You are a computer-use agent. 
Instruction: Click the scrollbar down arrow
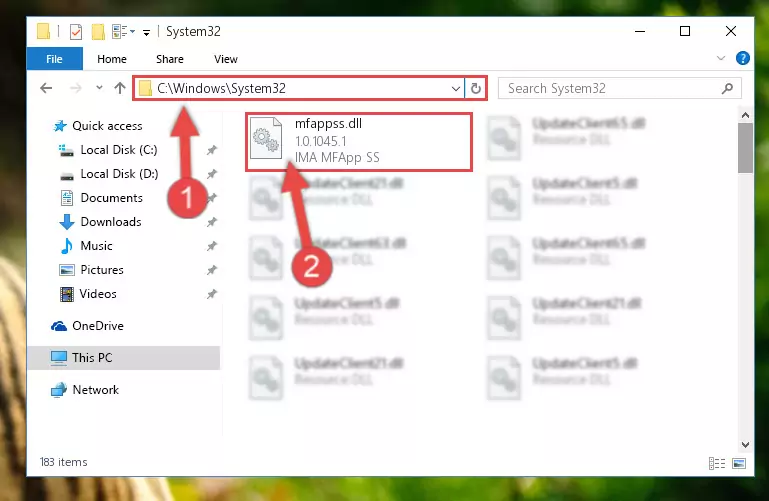[745, 445]
